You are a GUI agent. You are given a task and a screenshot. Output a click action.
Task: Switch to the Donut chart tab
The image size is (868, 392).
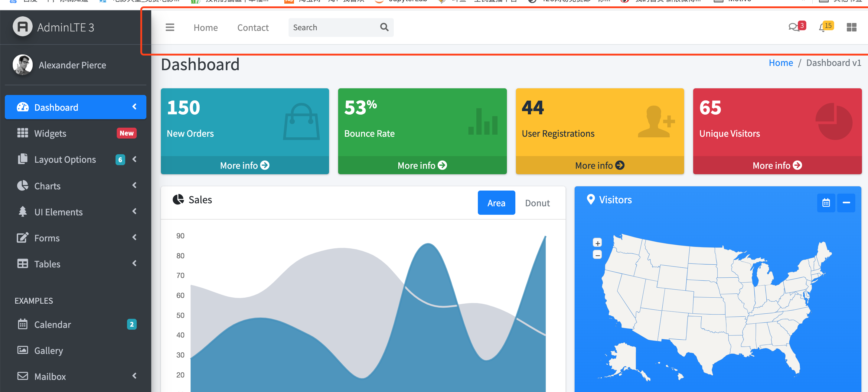pyautogui.click(x=537, y=203)
